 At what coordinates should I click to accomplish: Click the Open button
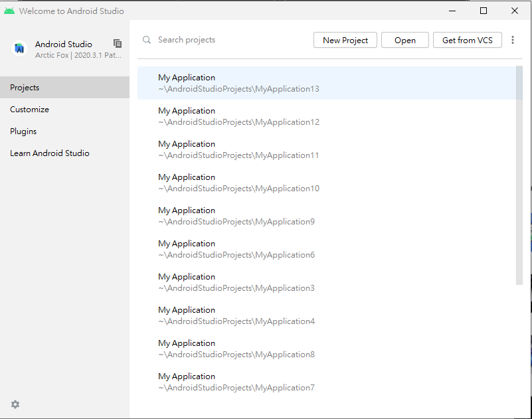pos(404,40)
